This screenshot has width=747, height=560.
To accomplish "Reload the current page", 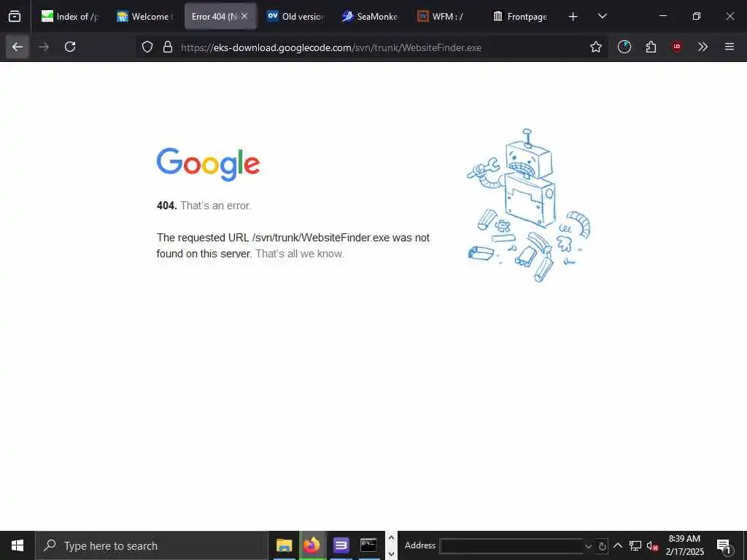I will [70, 47].
